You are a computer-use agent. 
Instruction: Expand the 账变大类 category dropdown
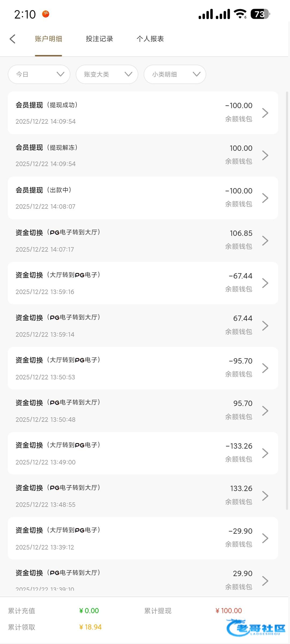[x=107, y=74]
